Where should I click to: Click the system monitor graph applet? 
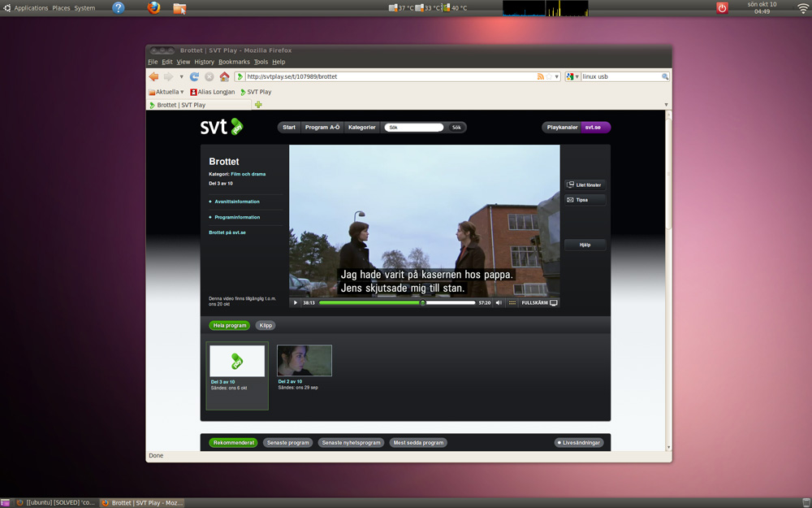tap(546, 8)
